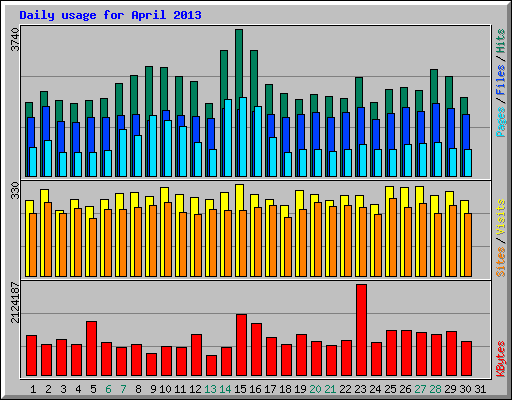Click the 3740 axis value

point(15,39)
